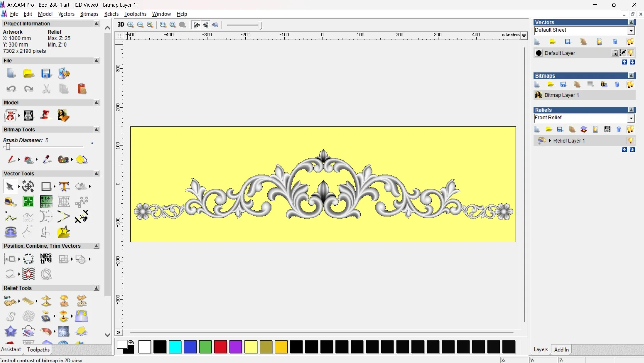Click the Brush Diameter slider handle
The height and width of the screenshot is (363, 644).
pyautogui.click(x=8, y=147)
